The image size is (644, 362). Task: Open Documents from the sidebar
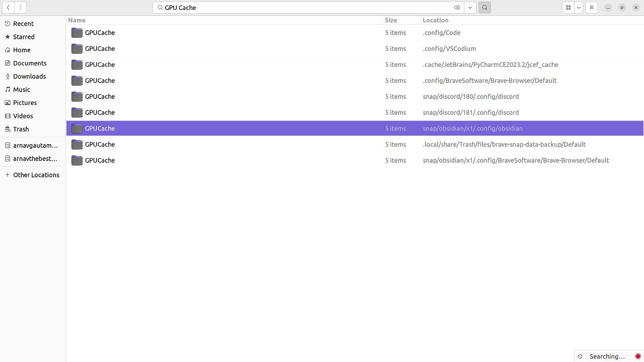click(29, 63)
